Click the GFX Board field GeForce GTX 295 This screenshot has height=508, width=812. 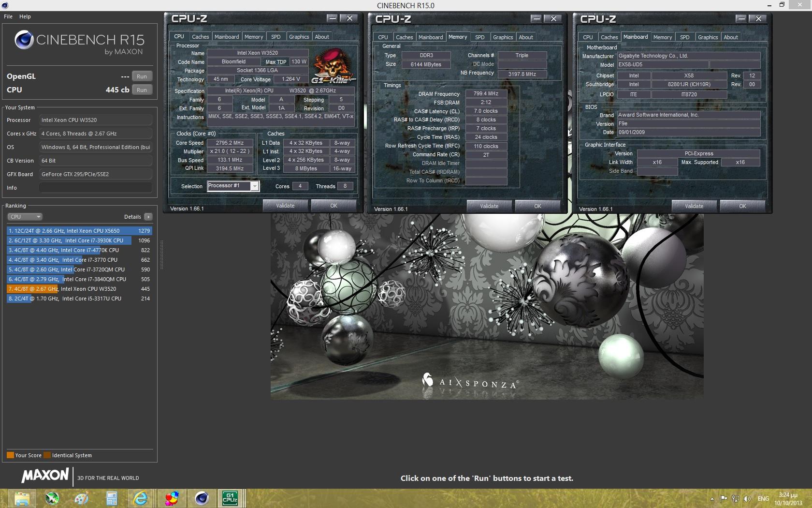(x=96, y=174)
